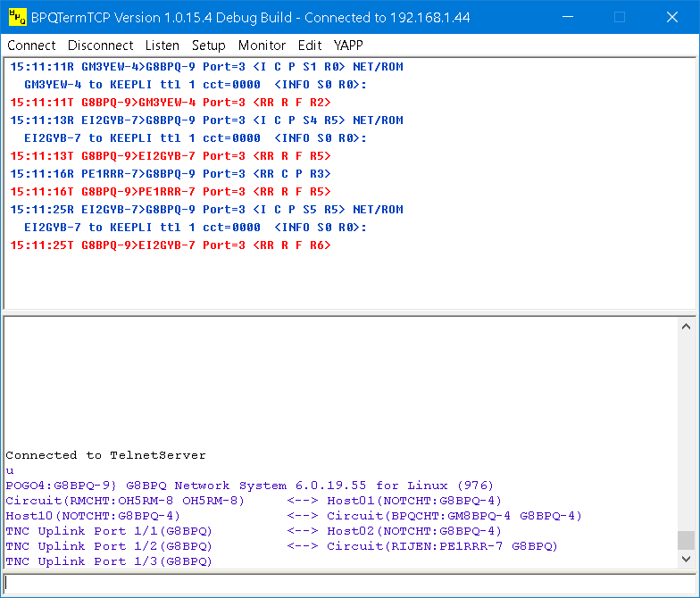The width and height of the screenshot is (700, 598).
Task: Open the Connect menu
Action: 31,46
